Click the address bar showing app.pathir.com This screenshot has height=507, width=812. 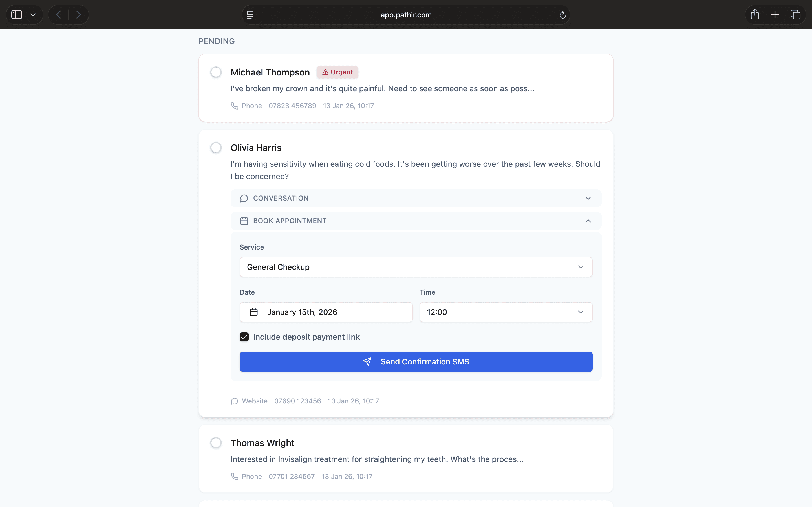(x=406, y=15)
